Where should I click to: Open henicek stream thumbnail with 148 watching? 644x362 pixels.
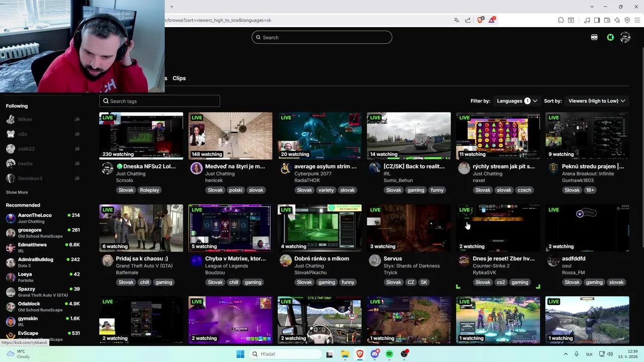pos(230,136)
